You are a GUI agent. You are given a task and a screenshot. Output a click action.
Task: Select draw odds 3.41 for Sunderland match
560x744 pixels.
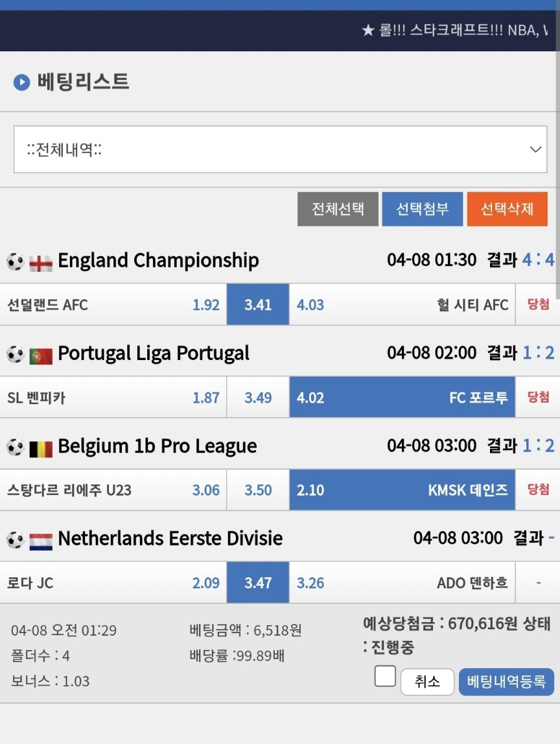pos(258,305)
